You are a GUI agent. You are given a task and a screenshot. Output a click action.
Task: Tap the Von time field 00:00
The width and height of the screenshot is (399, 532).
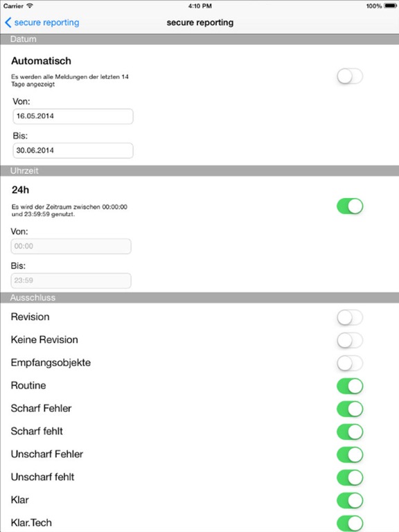click(x=71, y=247)
